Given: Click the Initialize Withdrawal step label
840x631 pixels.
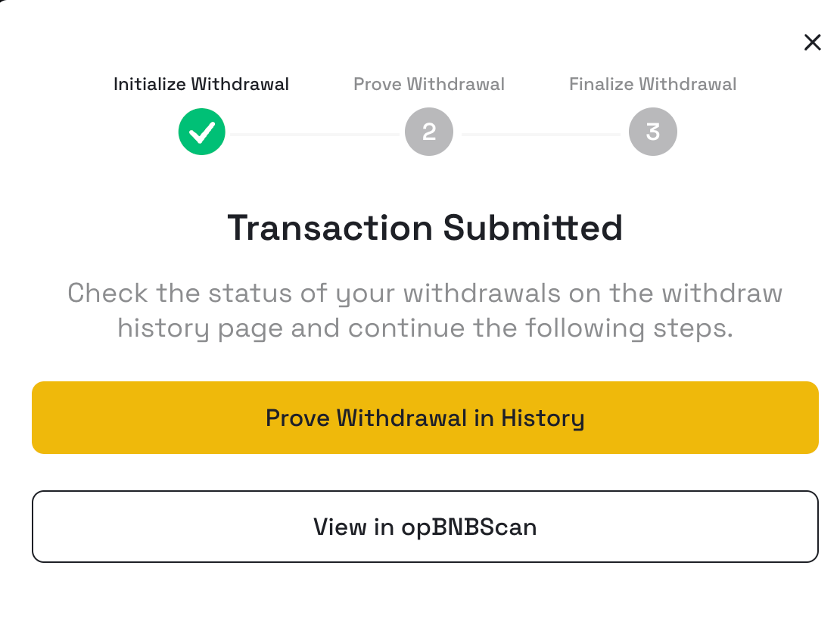Looking at the screenshot, I should coord(201,84).
